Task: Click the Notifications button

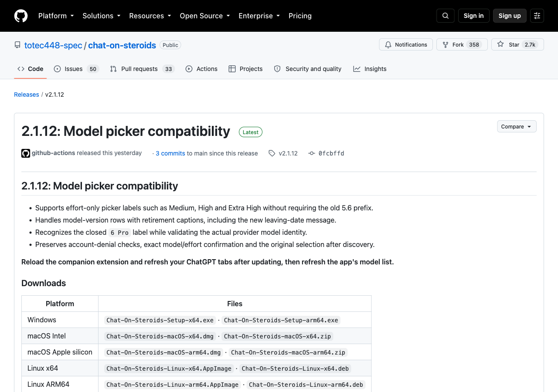Action: (406, 44)
